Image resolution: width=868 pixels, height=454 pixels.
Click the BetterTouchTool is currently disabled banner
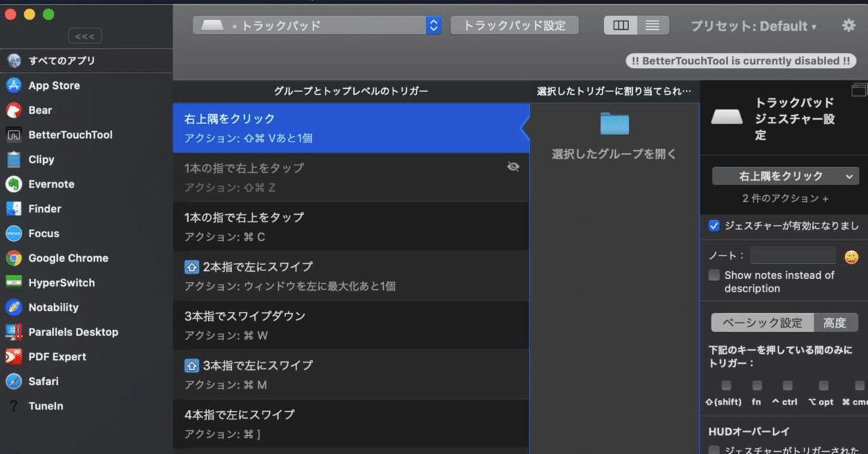tap(741, 61)
